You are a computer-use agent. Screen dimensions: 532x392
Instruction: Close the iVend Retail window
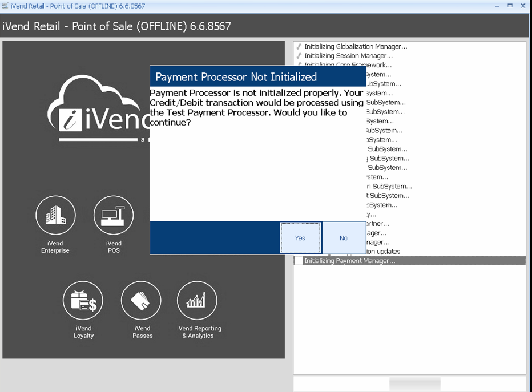pyautogui.click(x=523, y=6)
